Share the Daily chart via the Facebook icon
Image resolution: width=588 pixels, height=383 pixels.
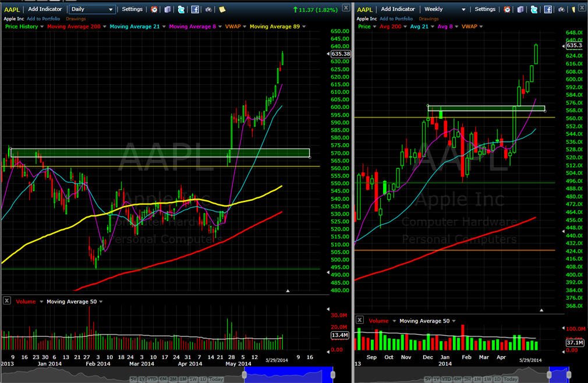point(195,9)
